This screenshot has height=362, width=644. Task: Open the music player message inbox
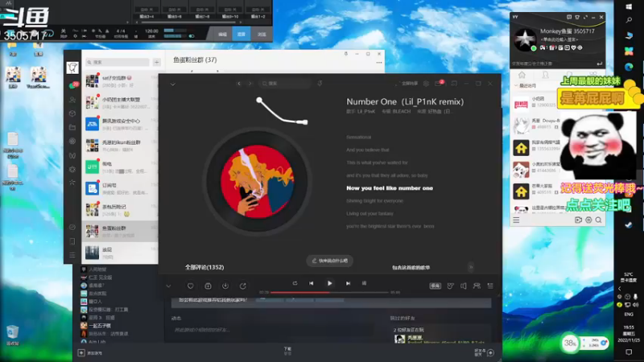coord(438,84)
